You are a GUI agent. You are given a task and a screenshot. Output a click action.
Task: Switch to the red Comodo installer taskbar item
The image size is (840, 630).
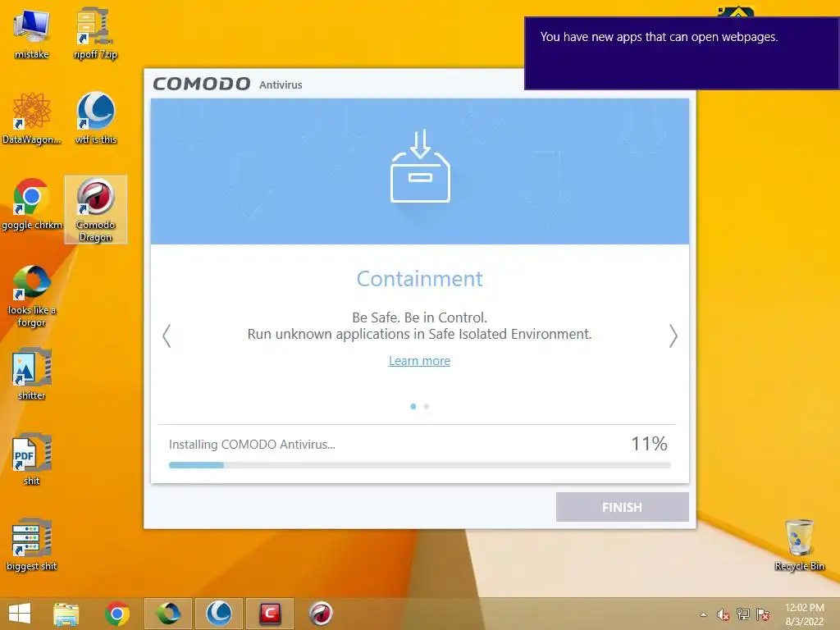(x=269, y=614)
